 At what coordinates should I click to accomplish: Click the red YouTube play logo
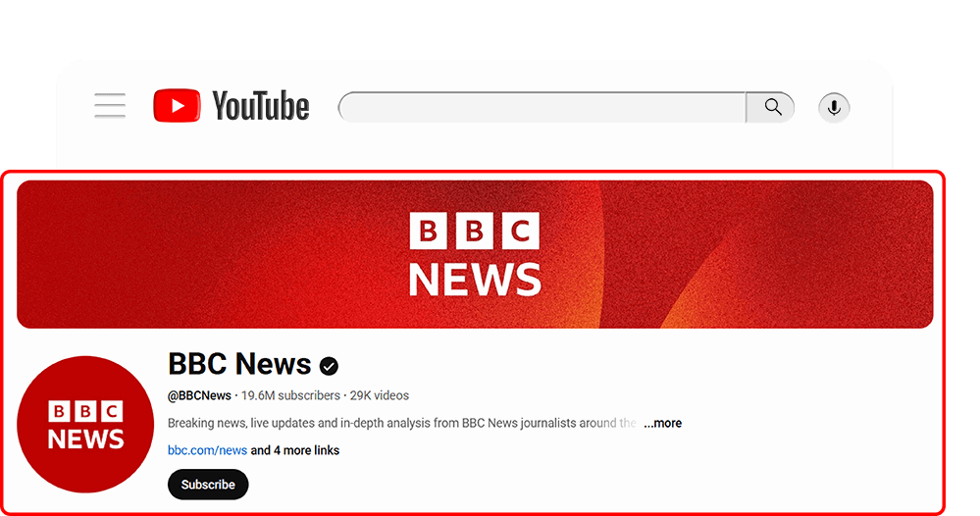177,106
